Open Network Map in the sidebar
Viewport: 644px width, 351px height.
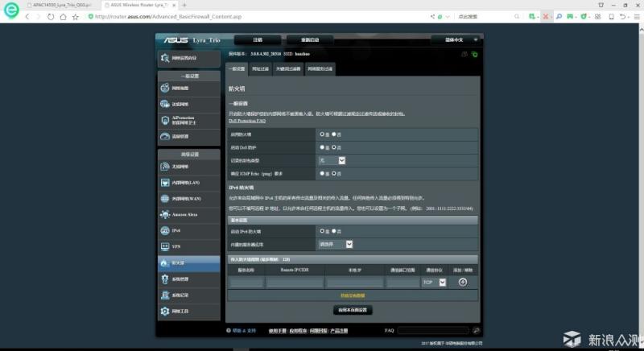click(189, 89)
